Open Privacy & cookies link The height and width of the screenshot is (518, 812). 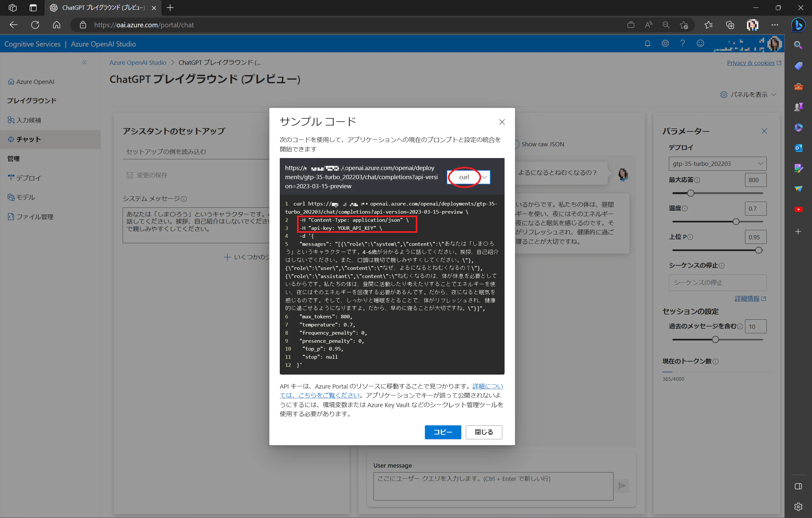[x=754, y=63]
